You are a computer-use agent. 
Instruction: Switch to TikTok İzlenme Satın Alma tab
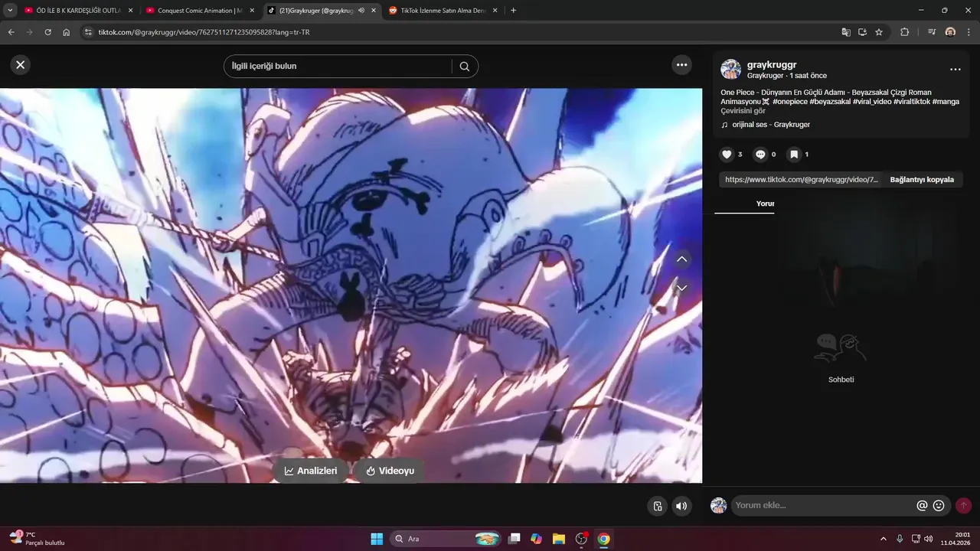tap(443, 11)
